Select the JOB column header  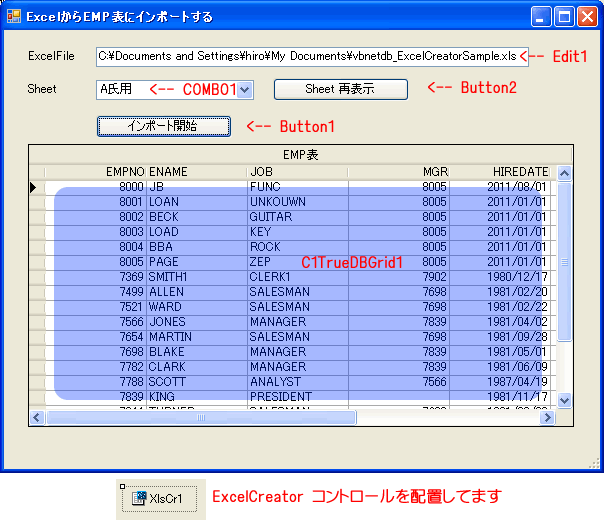297,172
